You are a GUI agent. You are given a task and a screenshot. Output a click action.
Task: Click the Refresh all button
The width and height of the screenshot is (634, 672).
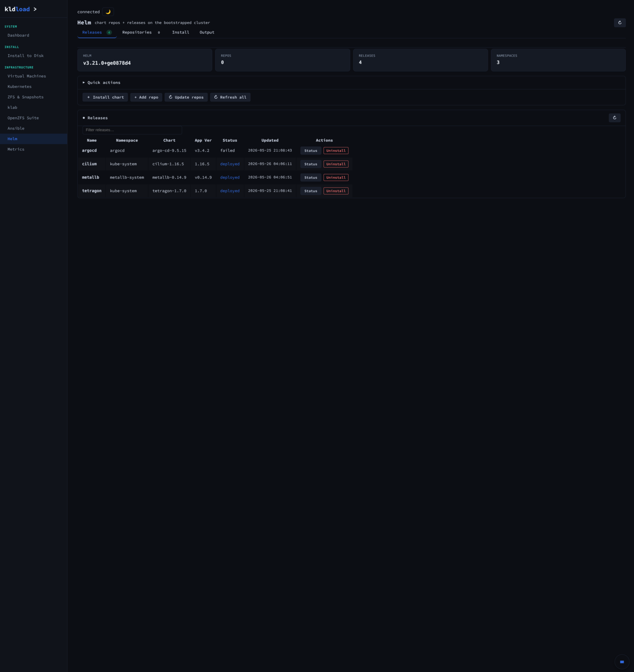[230, 97]
